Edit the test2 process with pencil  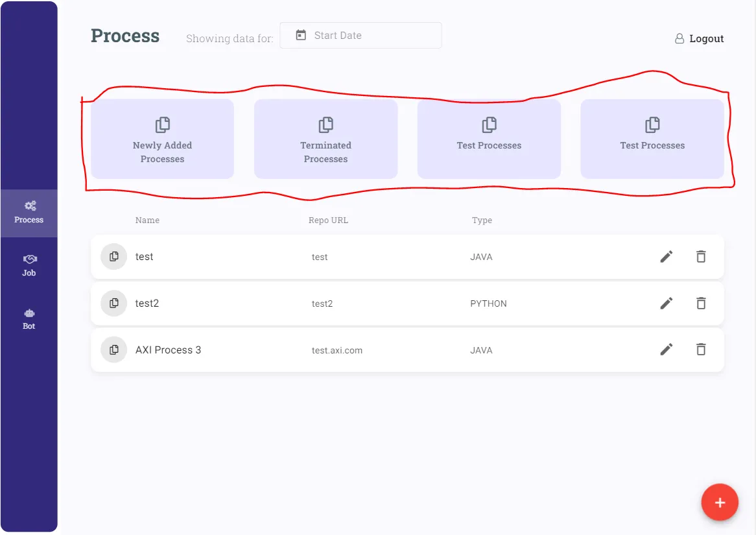pos(667,303)
